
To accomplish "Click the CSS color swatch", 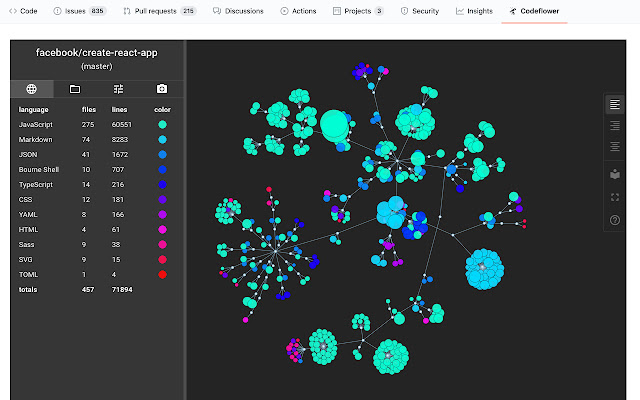I will pos(162,200).
